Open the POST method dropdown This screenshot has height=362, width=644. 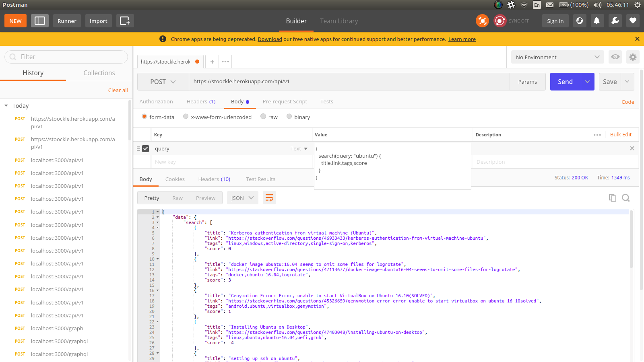(x=163, y=82)
